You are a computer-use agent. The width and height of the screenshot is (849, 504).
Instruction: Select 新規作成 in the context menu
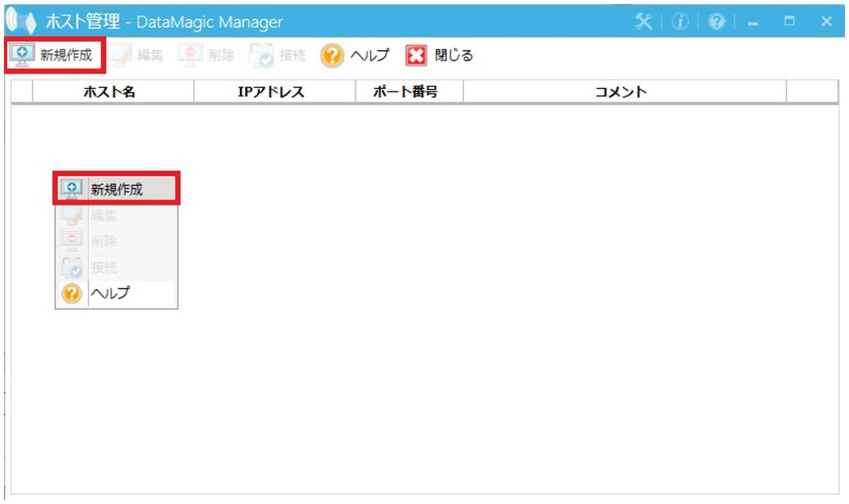[x=116, y=189]
